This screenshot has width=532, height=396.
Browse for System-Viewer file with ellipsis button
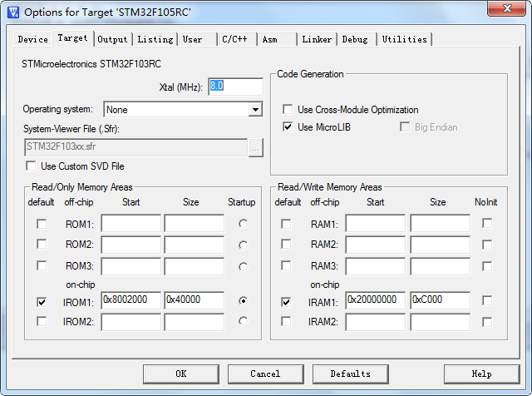tap(256, 148)
